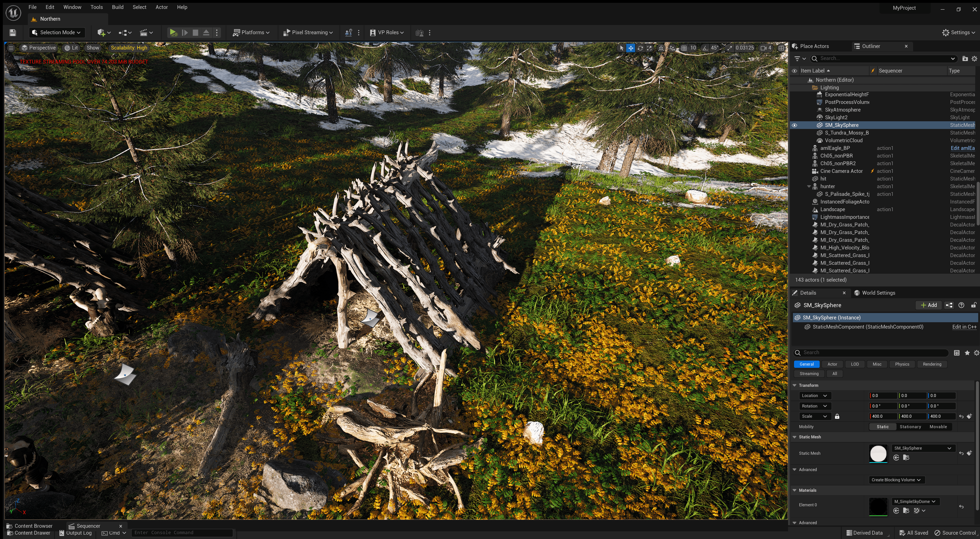Switch to the World Settings tab
The image size is (980, 539).
(878, 293)
